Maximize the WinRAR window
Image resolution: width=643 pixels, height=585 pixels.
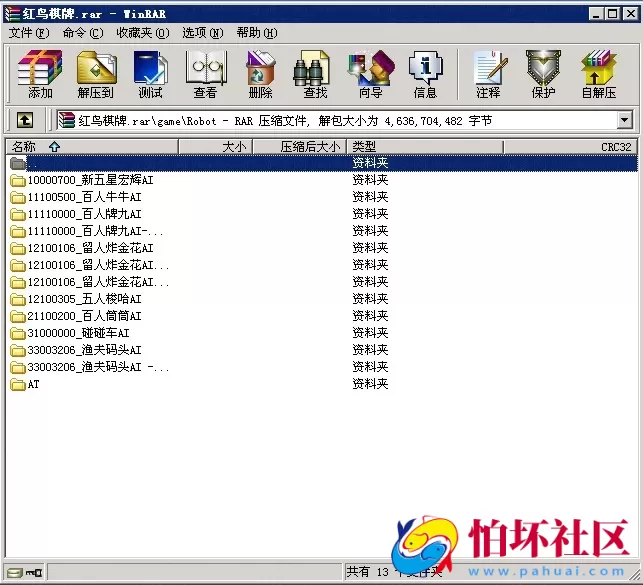coord(612,14)
